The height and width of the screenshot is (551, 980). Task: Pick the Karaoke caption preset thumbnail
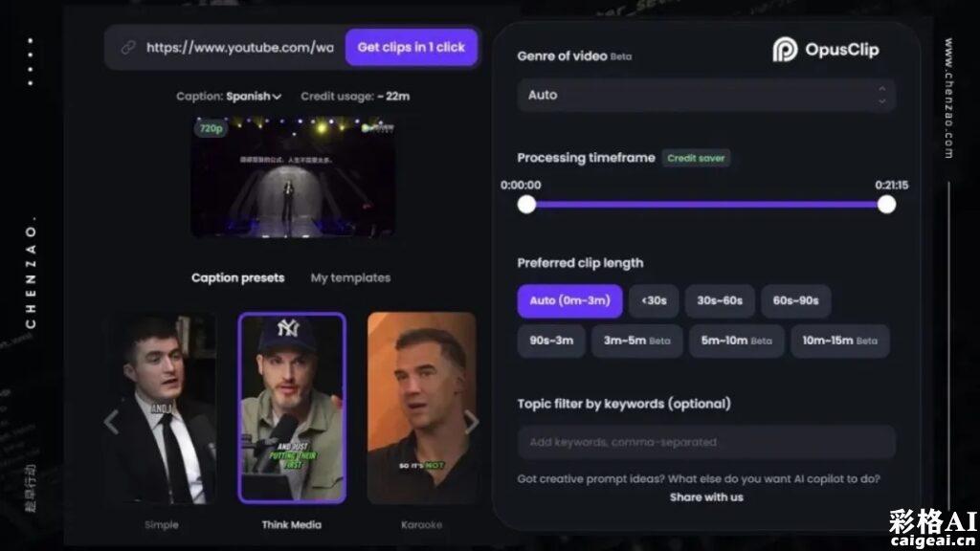pyautogui.click(x=421, y=408)
